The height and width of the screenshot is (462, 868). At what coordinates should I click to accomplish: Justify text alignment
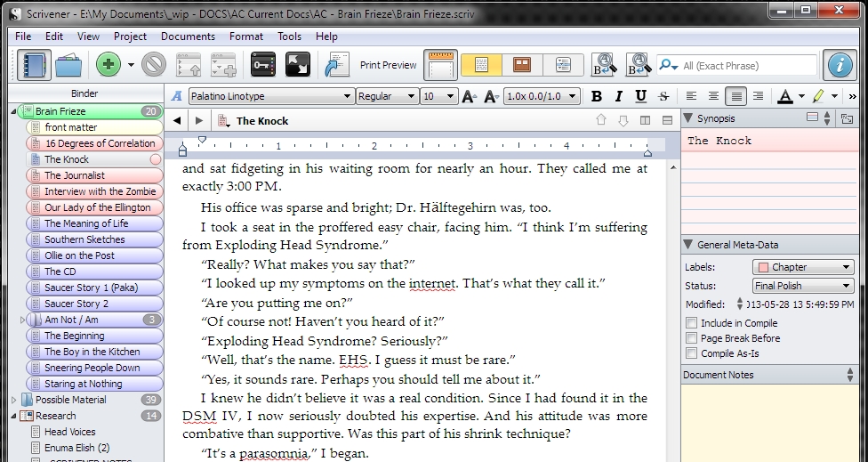(x=736, y=96)
